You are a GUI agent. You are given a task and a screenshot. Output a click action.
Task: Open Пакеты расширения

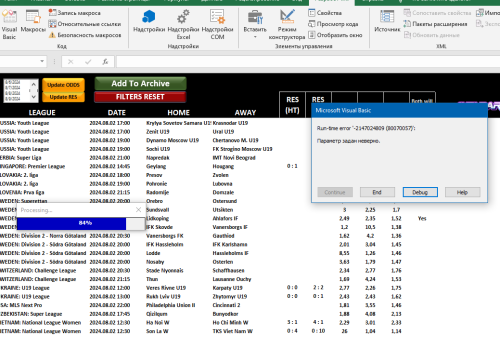coord(435,24)
